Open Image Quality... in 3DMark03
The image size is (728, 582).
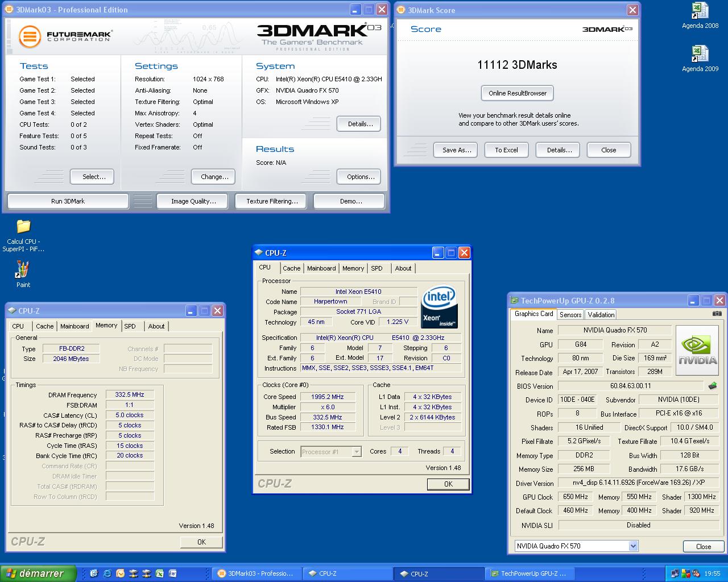coord(193,201)
